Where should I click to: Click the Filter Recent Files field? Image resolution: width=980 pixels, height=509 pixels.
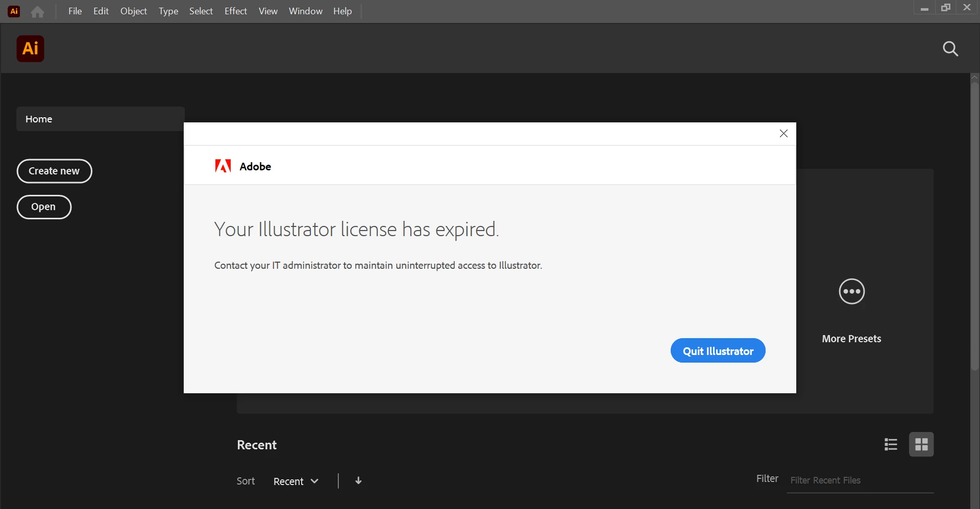click(860, 480)
